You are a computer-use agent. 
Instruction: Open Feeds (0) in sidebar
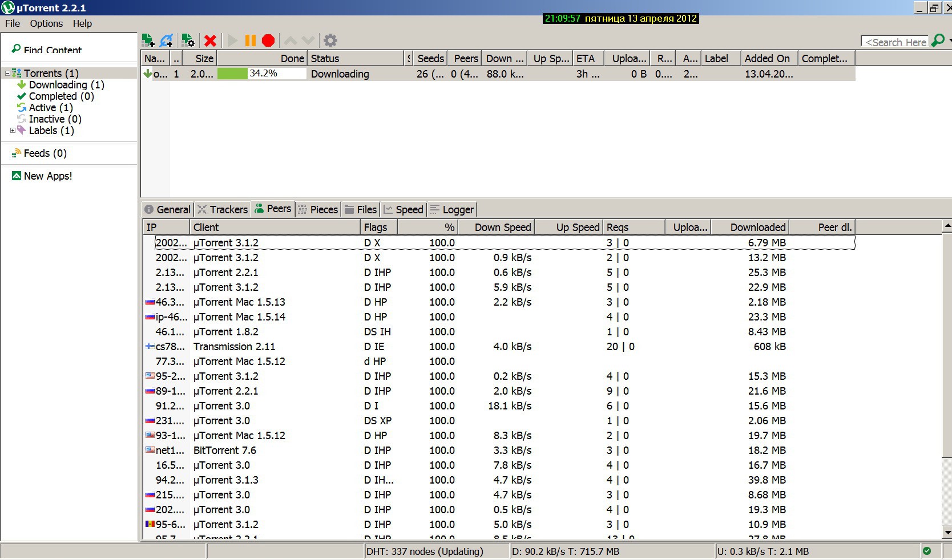pos(45,153)
